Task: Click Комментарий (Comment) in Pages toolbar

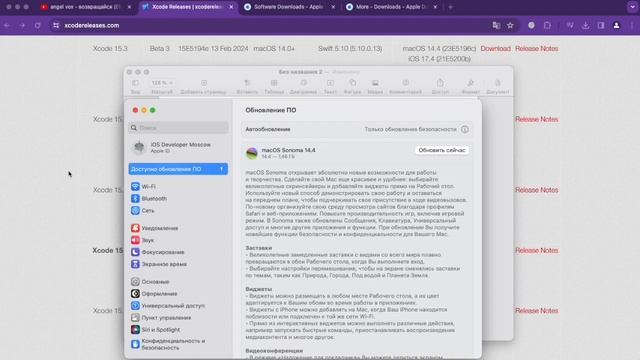Action: pyautogui.click(x=405, y=87)
